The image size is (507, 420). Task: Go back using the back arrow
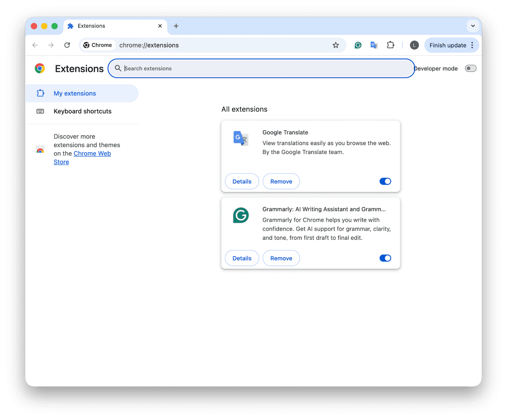pos(35,45)
